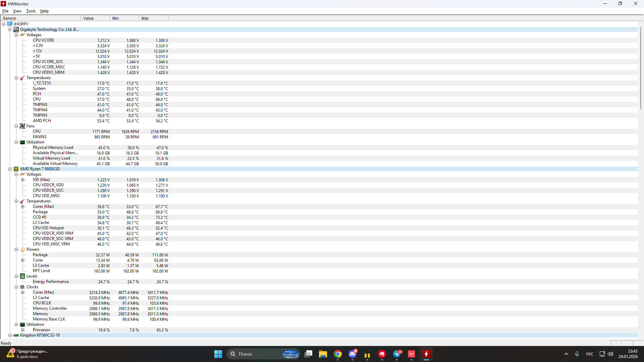Click the Kingston KF560C32-16 memory icon
Screen dimensions: 644x362
click(x=16, y=335)
